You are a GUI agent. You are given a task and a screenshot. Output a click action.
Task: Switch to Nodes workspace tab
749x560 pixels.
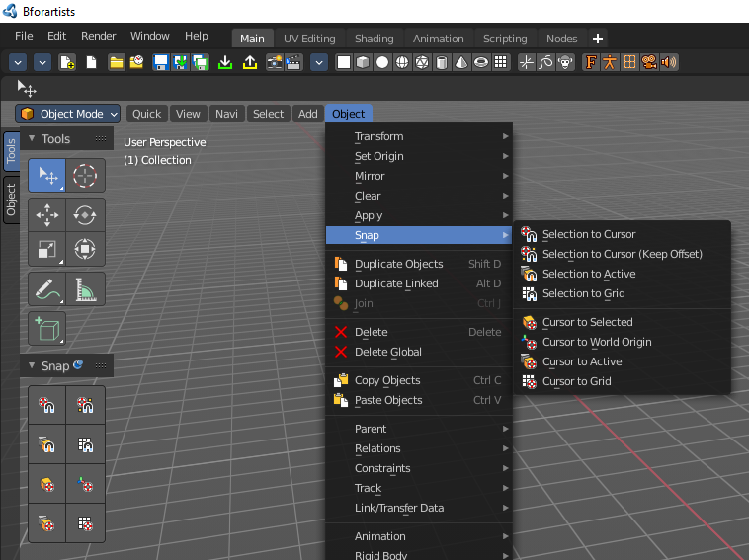pyautogui.click(x=561, y=39)
